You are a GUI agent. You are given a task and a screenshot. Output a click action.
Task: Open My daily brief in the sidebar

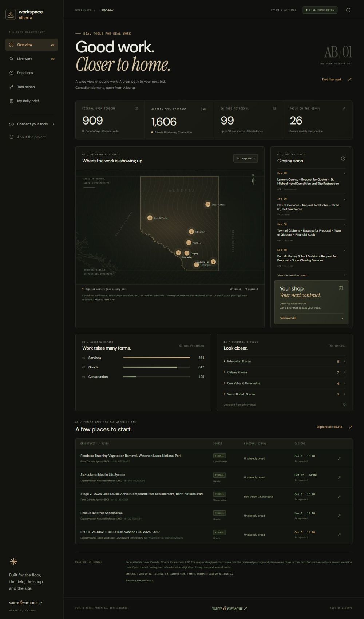[32, 101]
